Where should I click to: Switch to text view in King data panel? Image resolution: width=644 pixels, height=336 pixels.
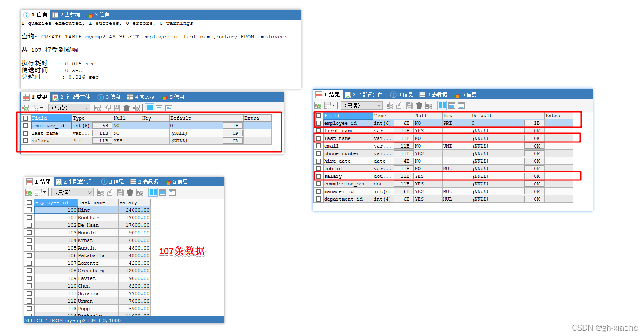(172, 192)
